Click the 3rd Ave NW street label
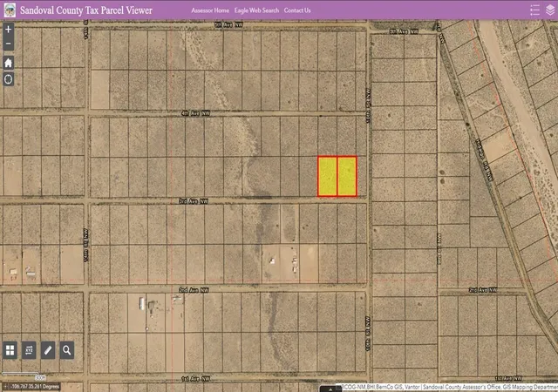This screenshot has height=392, width=558. coord(194,201)
